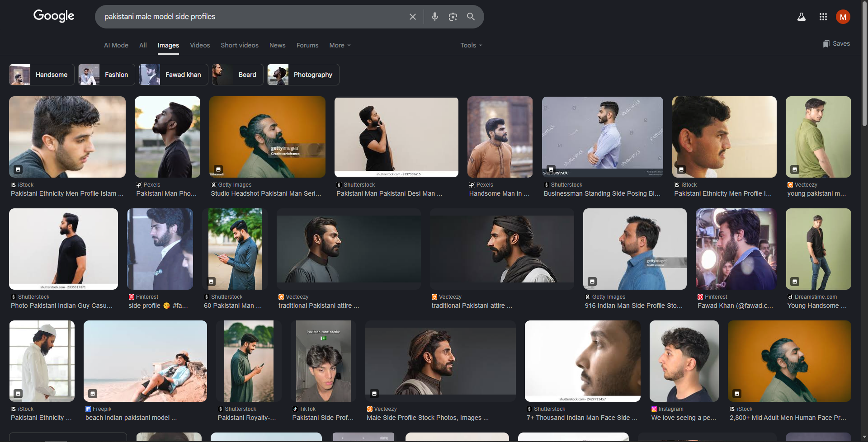Filter results by Handsome chip
The width and height of the screenshot is (868, 442).
[42, 75]
